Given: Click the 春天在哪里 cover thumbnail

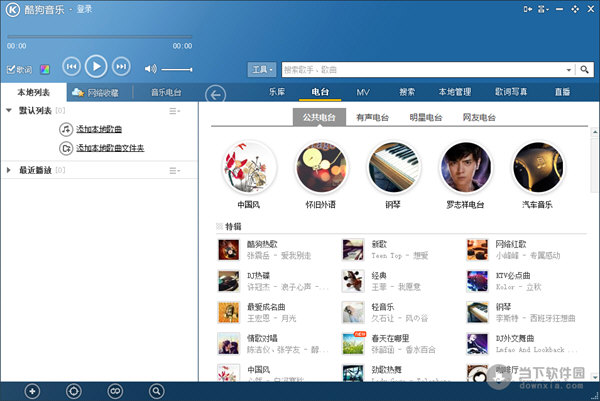Looking at the screenshot, I should pyautogui.click(x=353, y=344).
